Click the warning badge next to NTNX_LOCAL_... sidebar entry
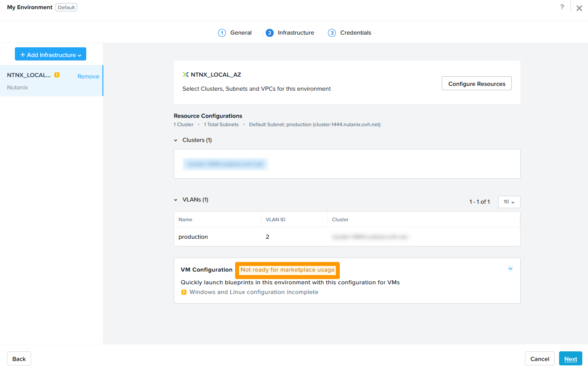This screenshot has width=588, height=368. [x=57, y=75]
